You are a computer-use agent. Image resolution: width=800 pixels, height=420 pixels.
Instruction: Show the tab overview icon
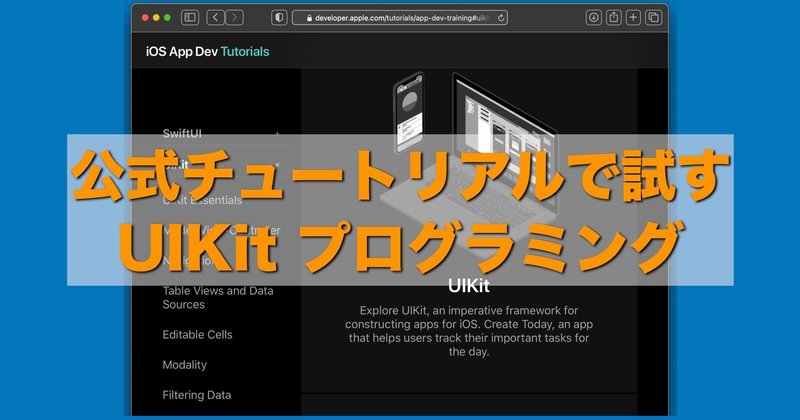coord(653,17)
